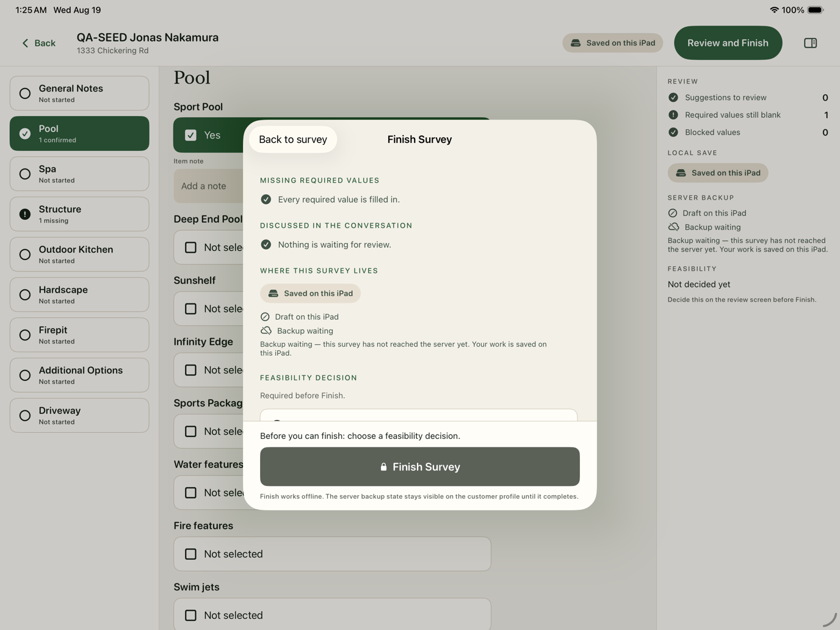The width and height of the screenshot is (840, 630).
Task: Click the Structure missing alert icon
Action: (x=25, y=214)
